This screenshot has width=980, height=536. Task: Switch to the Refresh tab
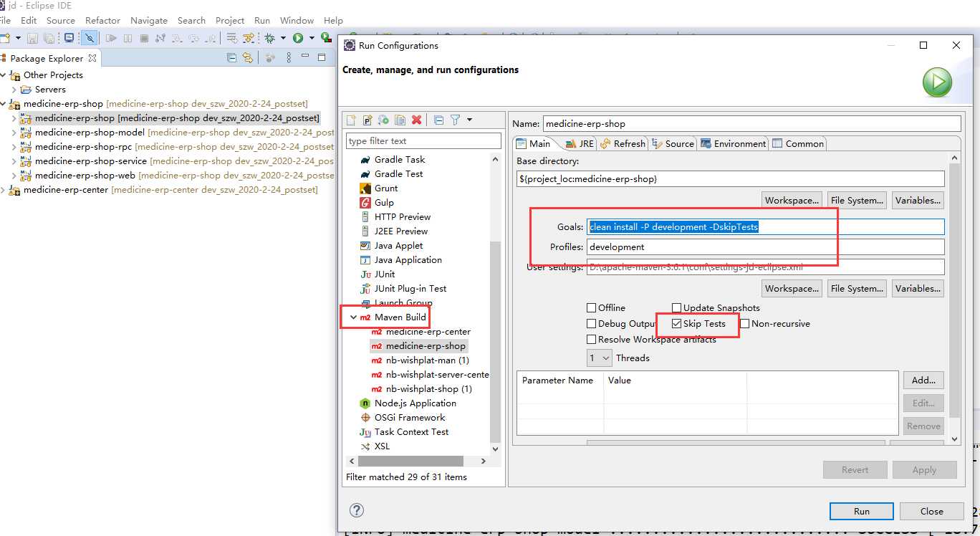click(623, 143)
